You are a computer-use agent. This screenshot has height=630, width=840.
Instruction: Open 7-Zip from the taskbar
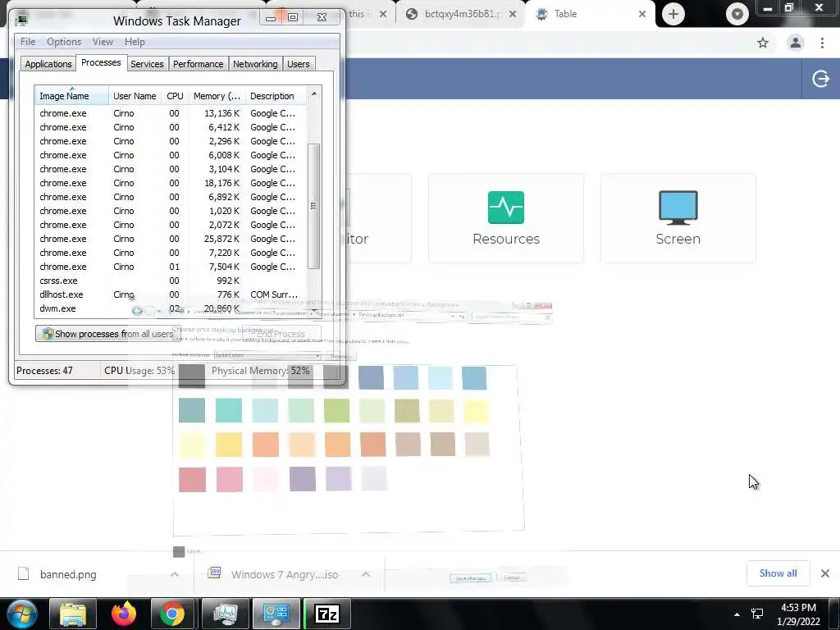(327, 614)
